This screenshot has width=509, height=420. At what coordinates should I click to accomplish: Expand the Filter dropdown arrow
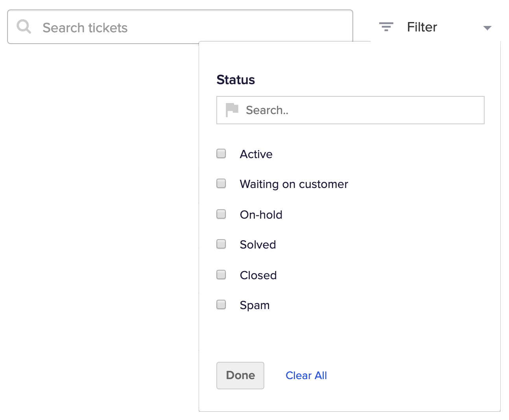click(487, 28)
